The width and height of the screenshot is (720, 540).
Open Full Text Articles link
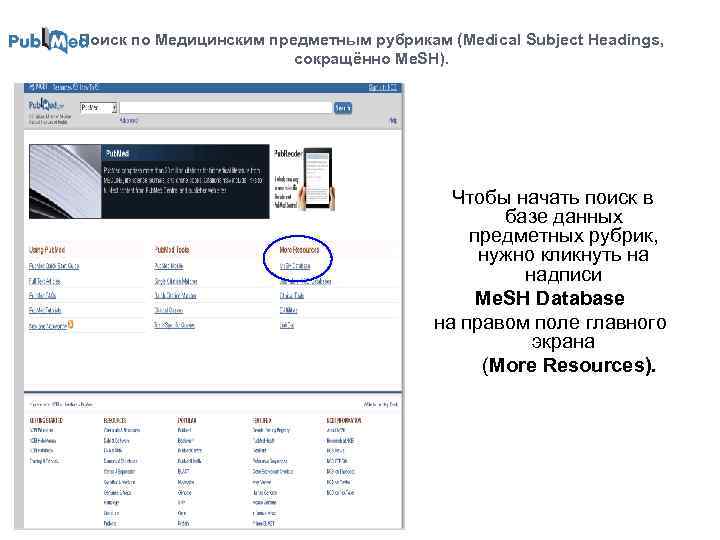[x=45, y=281]
